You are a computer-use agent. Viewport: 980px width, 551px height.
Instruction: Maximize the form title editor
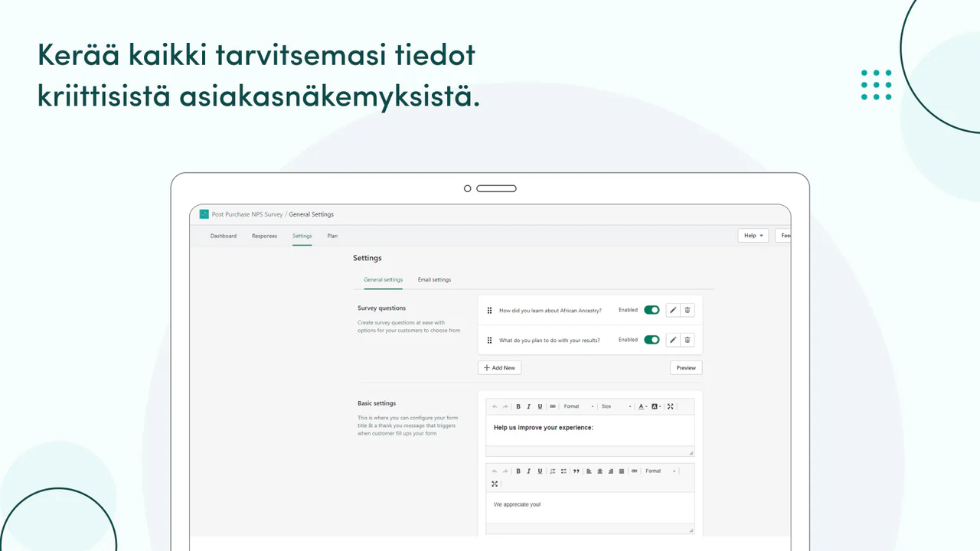click(x=671, y=406)
